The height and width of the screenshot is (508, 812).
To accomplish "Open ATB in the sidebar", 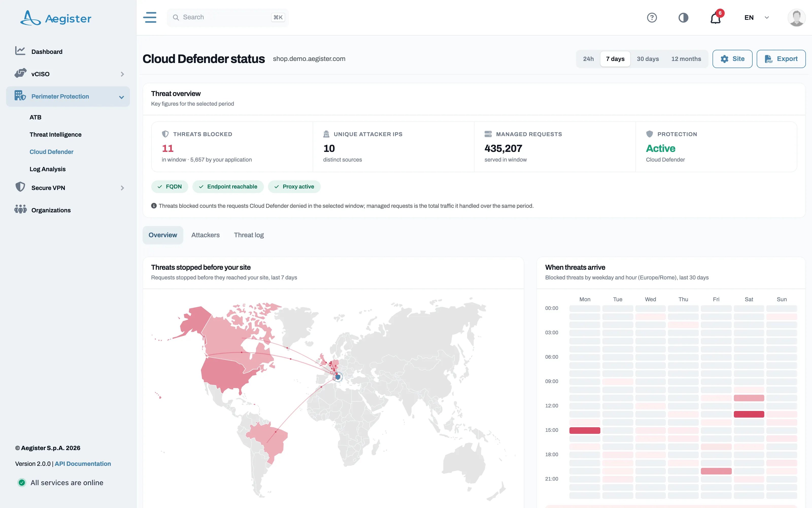I will pyautogui.click(x=35, y=117).
